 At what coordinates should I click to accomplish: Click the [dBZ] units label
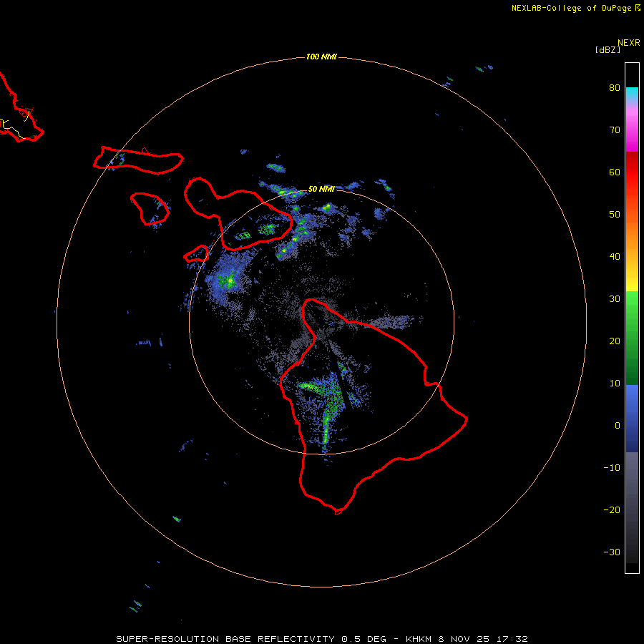(x=608, y=50)
